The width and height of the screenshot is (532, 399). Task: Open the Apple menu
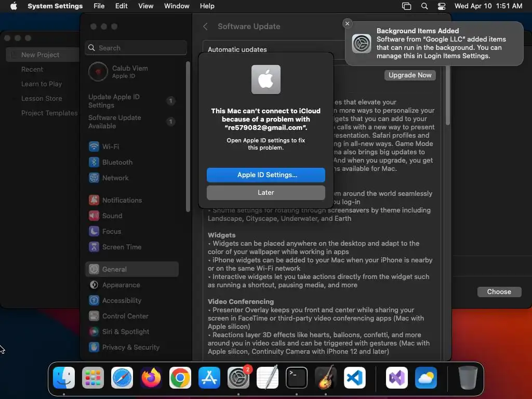coord(14,6)
